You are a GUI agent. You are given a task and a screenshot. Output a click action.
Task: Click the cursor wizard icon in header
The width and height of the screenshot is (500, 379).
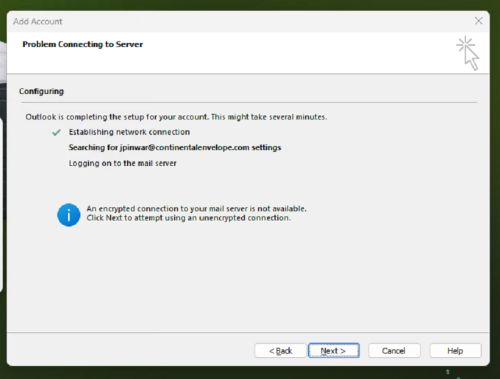click(468, 53)
